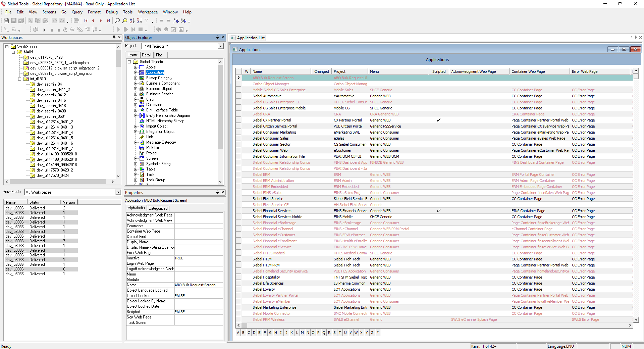Expand the Screen object type node
This screenshot has width=644, height=349.
[x=136, y=158]
